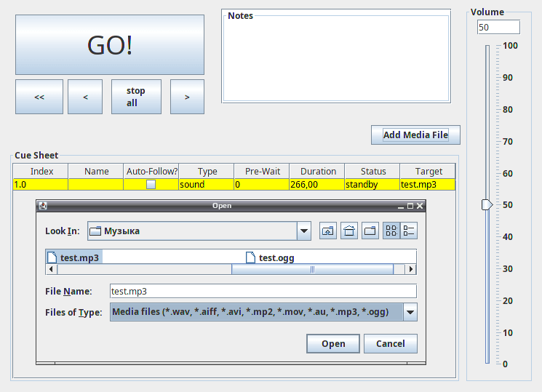Select the 1.0 index cell
The width and height of the screenshot is (542, 392).
(x=41, y=184)
